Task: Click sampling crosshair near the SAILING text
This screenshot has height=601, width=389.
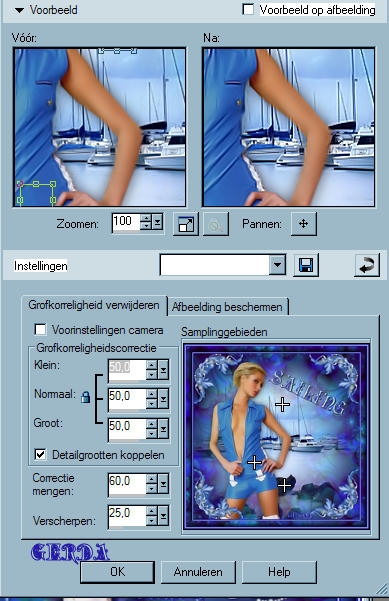Action: pos(283,404)
